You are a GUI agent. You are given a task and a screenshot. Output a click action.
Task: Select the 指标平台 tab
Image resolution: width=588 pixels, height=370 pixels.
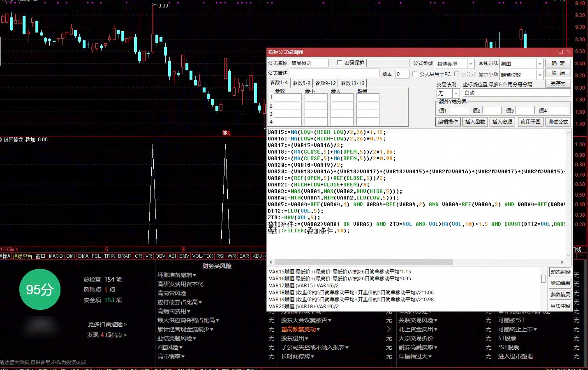click(x=22, y=256)
